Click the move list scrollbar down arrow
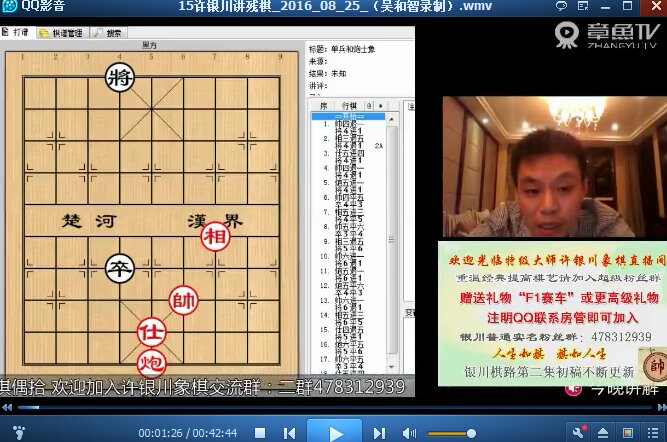The width and height of the screenshot is (667, 442). pos(392,366)
